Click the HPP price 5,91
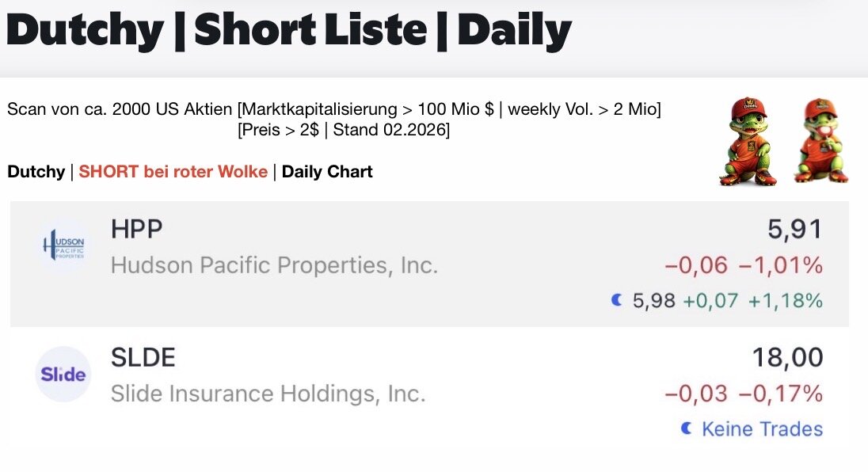The height and width of the screenshot is (472, 868). pos(795,230)
